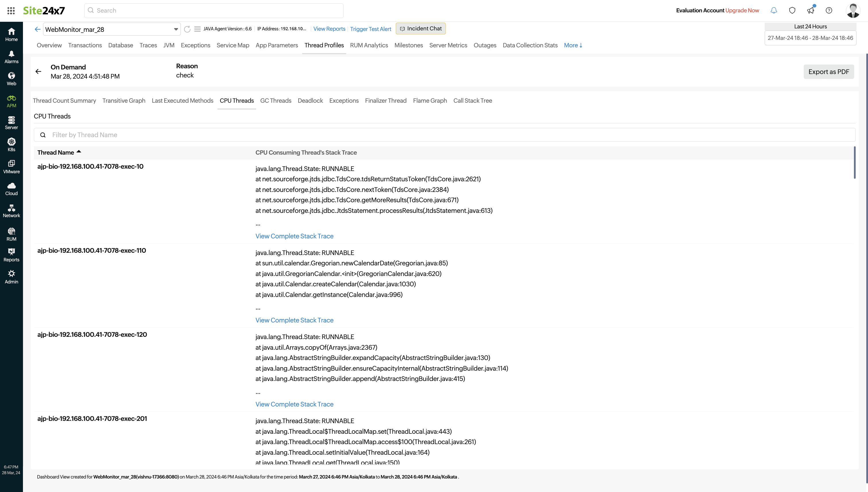Click the Incident Chat button
Image resolution: width=868 pixels, height=492 pixels.
[x=421, y=29]
